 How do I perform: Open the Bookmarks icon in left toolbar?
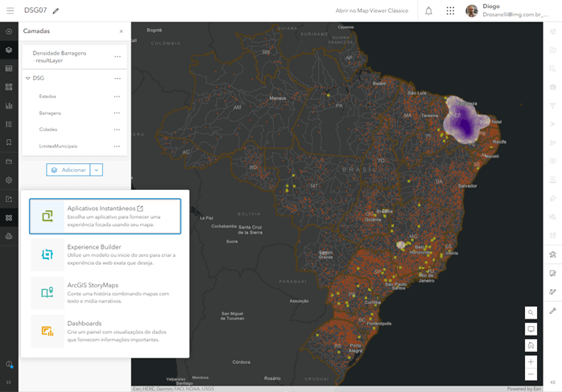[x=9, y=142]
